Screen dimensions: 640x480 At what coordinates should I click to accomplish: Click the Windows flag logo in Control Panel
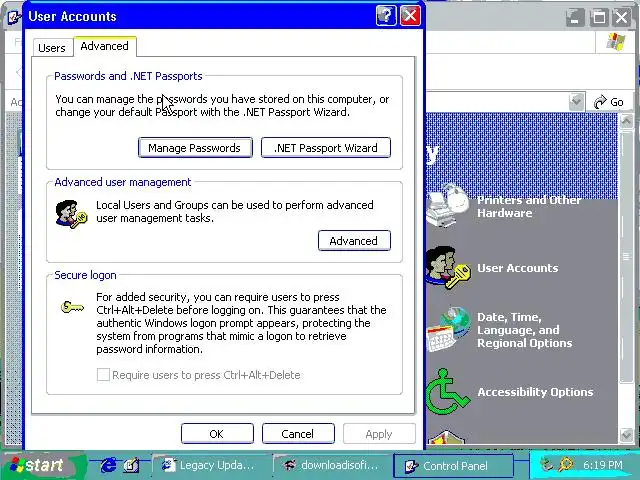616,42
